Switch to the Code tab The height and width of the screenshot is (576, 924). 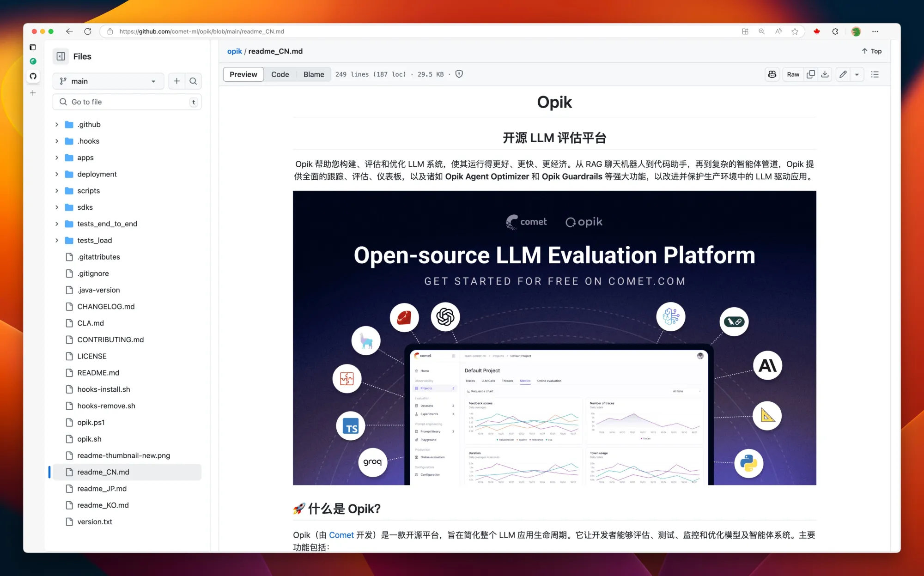(x=280, y=74)
